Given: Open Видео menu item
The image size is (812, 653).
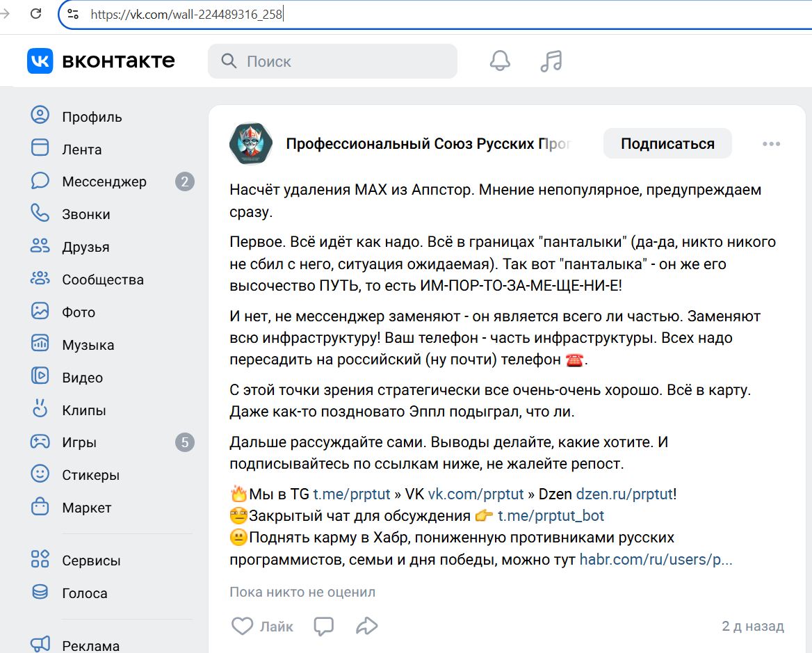Looking at the screenshot, I should (x=82, y=378).
